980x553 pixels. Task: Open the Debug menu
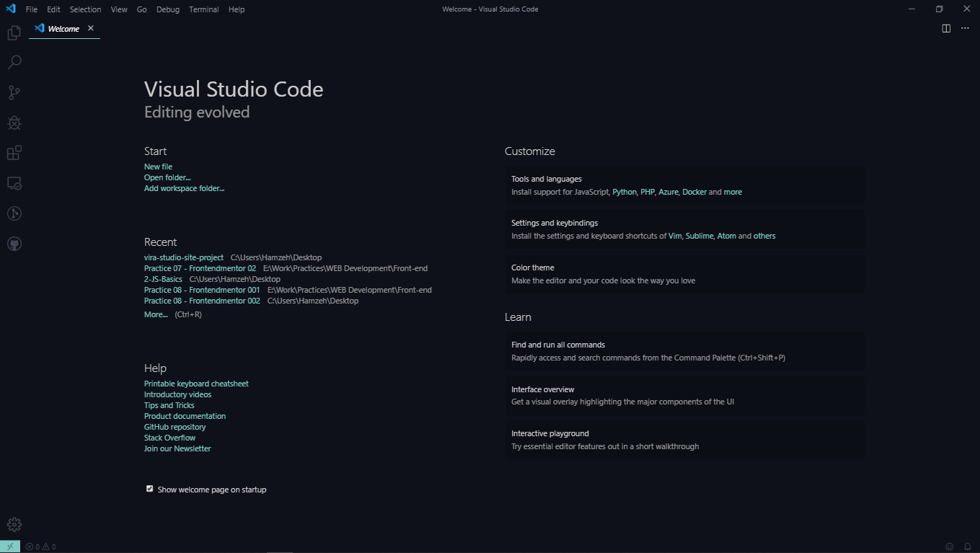[167, 9]
